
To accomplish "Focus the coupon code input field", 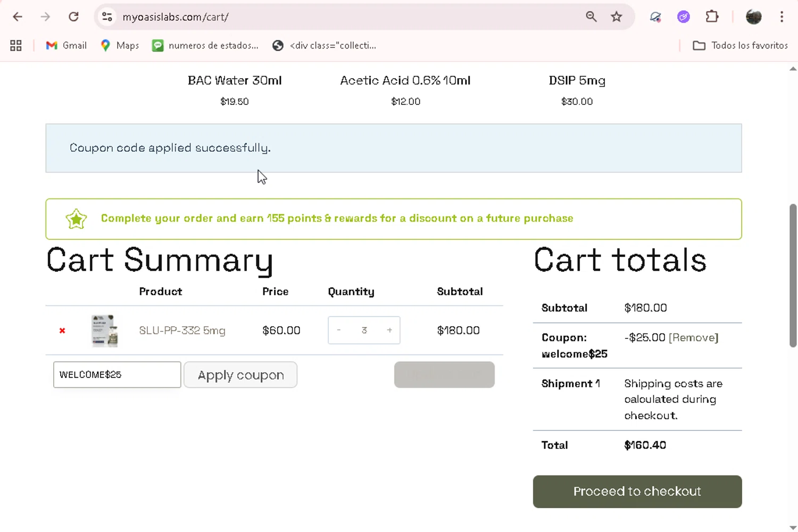I will 117,375.
